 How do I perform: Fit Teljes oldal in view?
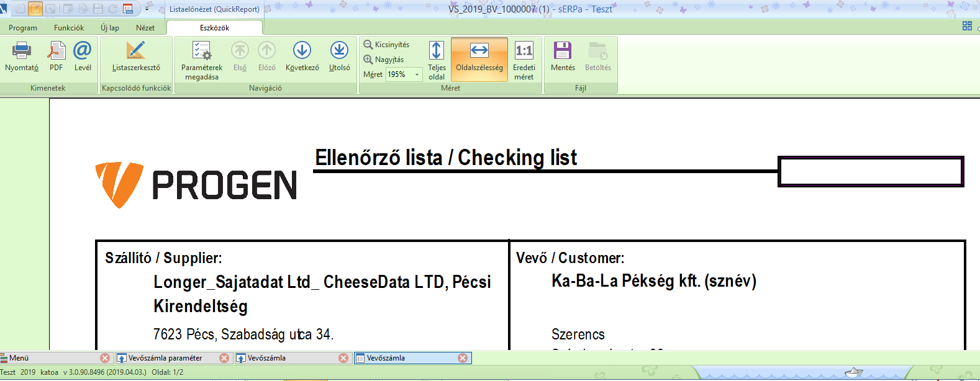(437, 61)
